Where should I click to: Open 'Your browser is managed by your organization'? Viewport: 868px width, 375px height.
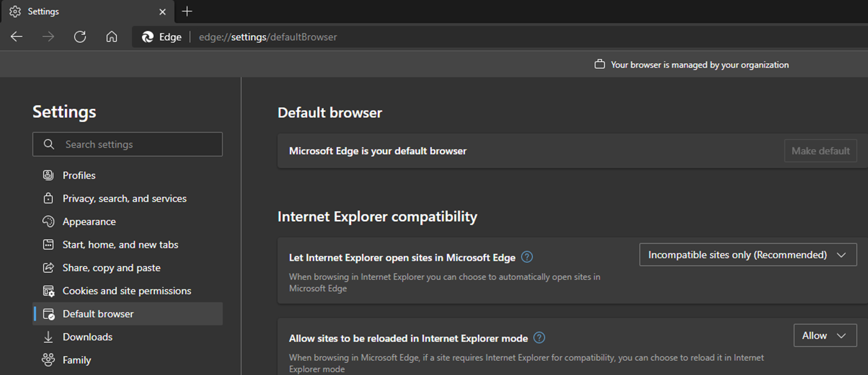tap(700, 64)
